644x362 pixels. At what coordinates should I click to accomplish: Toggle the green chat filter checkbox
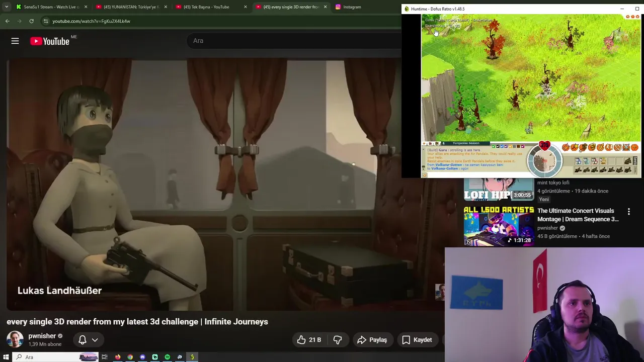point(494,146)
